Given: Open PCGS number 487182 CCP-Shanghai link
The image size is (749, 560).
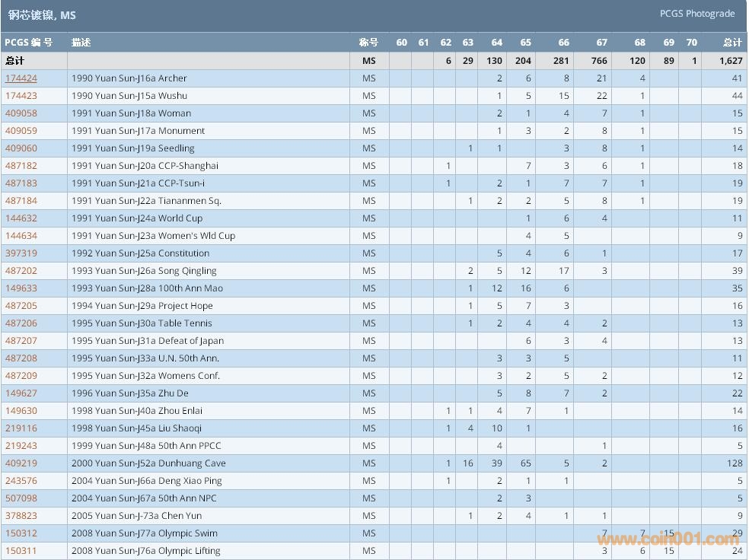Looking at the screenshot, I should pyautogui.click(x=21, y=166).
